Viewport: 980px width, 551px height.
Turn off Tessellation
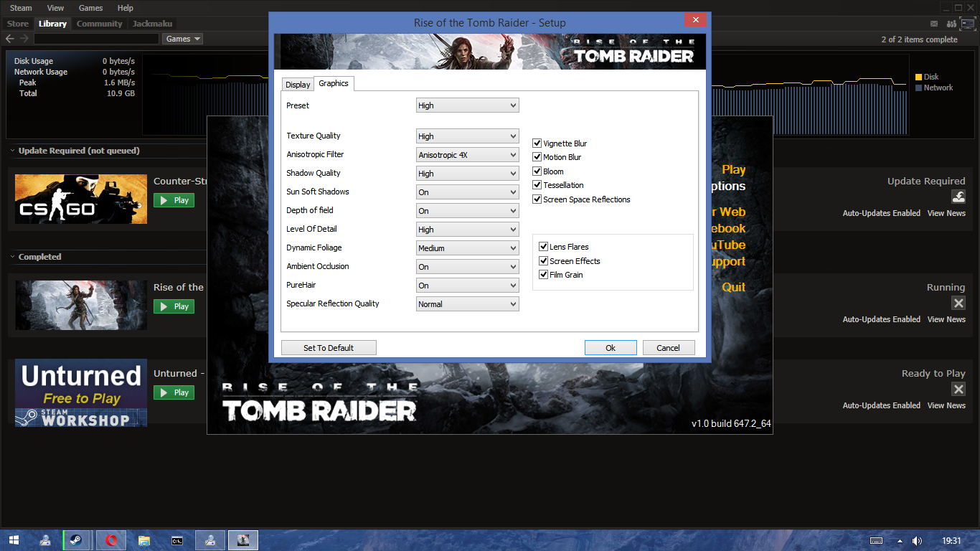point(537,185)
